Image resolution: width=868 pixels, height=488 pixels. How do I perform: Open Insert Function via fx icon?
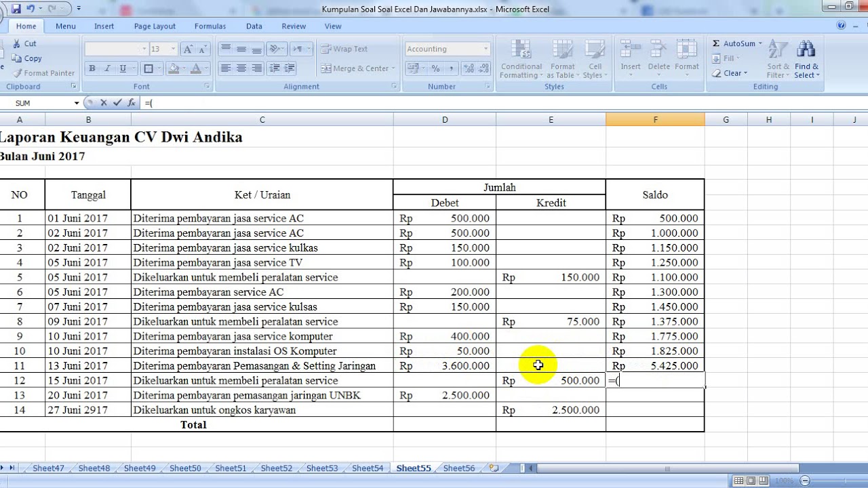point(131,103)
